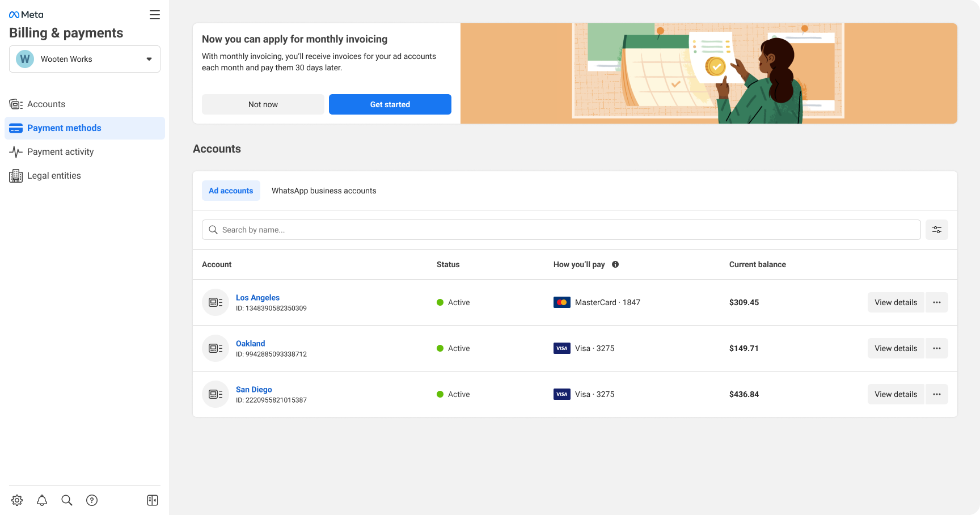Image resolution: width=980 pixels, height=515 pixels.
Task: Open the San Diego account link
Action: (x=254, y=390)
